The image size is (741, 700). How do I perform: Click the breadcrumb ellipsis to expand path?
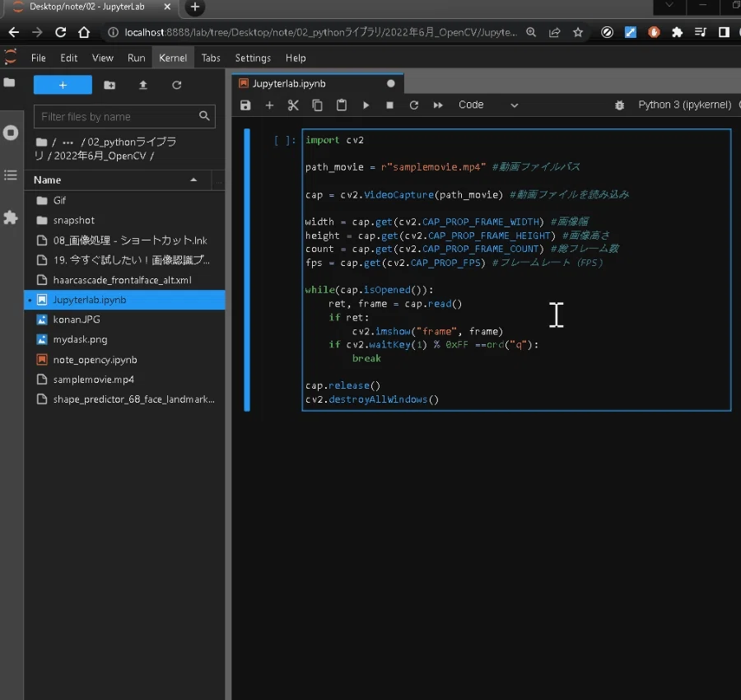(68, 142)
